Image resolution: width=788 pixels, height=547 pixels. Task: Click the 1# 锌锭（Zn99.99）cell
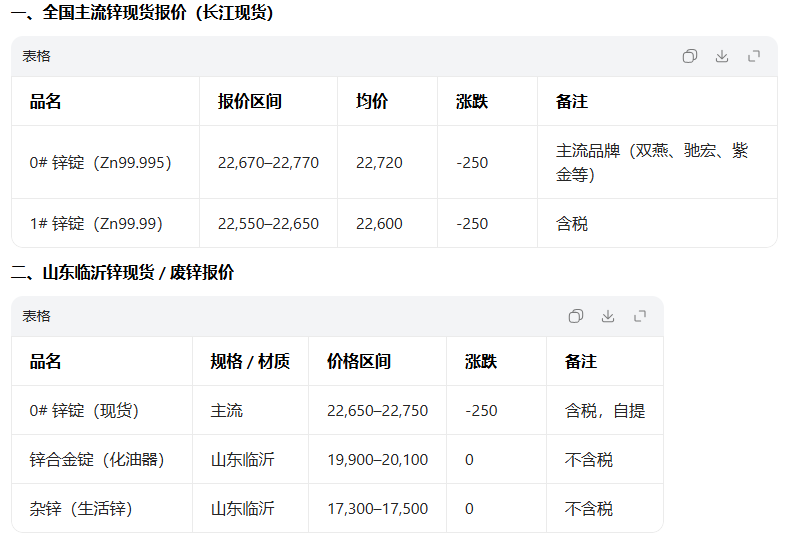pyautogui.click(x=96, y=223)
